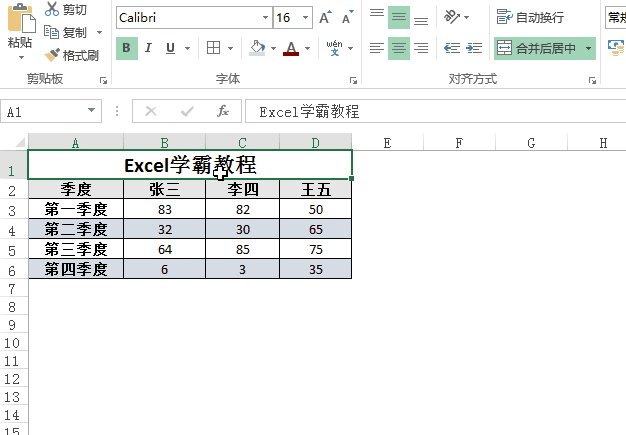The height and width of the screenshot is (435, 626).
Task: Open the insert function fx dialog
Action: point(223,111)
